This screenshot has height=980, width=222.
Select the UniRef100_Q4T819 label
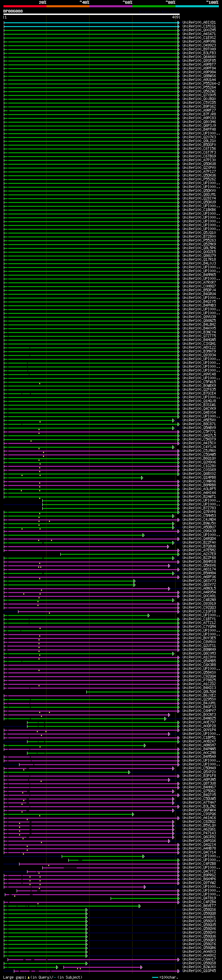[x=199, y=898]
